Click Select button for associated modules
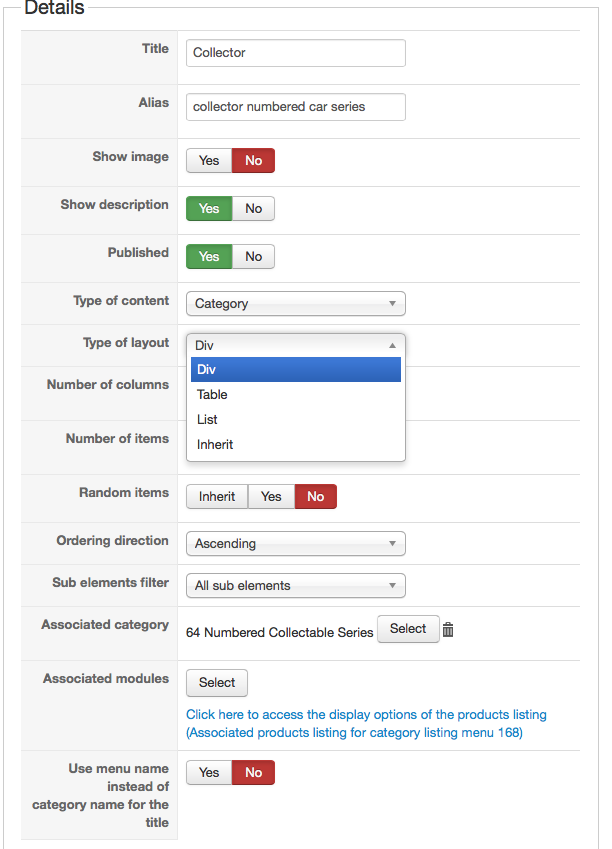Viewport: 612px width, 849px height. [x=217, y=683]
